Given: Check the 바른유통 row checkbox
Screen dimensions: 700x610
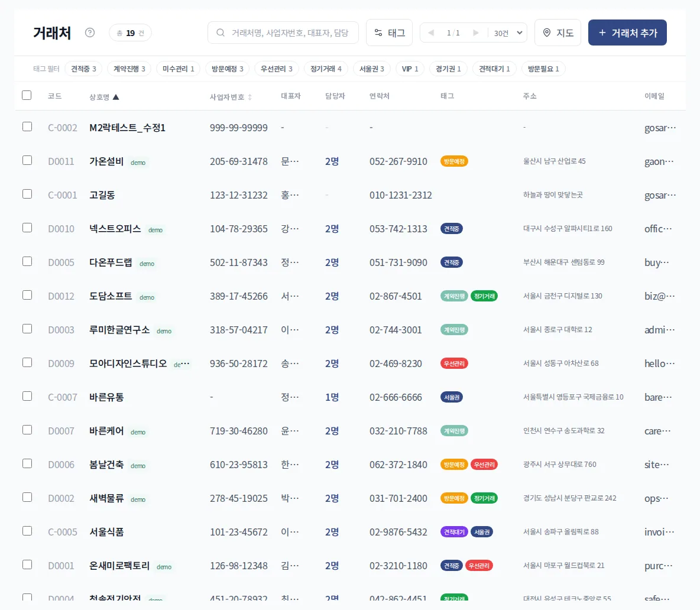Looking at the screenshot, I should pyautogui.click(x=27, y=396).
